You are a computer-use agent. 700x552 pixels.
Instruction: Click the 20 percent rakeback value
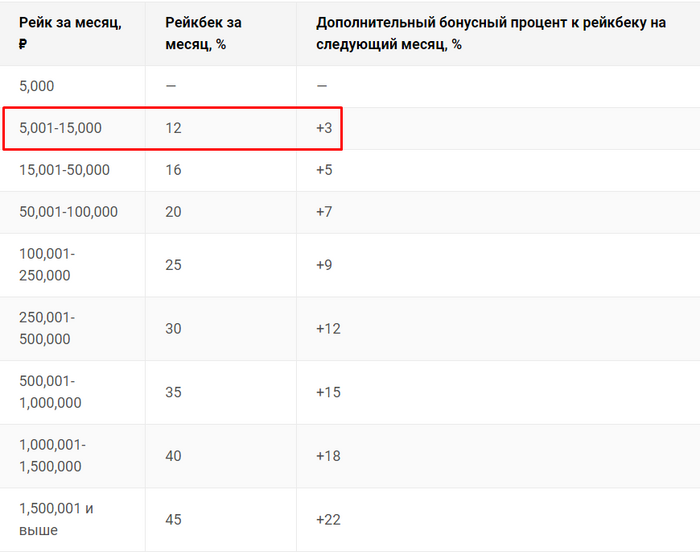[x=174, y=212]
